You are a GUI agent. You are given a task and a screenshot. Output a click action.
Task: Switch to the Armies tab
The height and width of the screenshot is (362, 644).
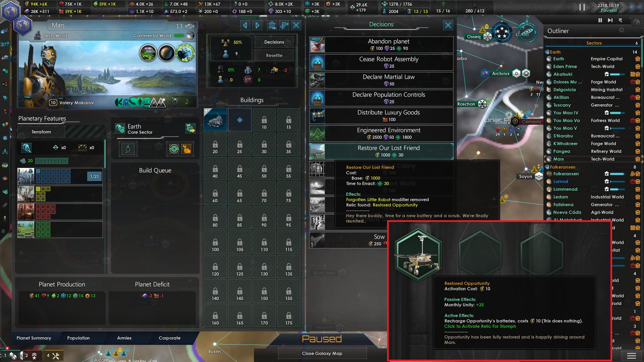coord(124,338)
